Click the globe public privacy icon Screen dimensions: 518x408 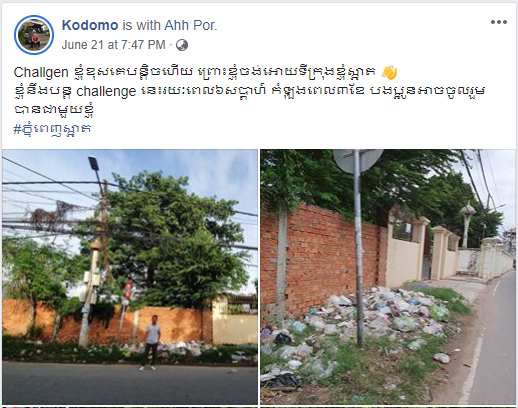click(182, 45)
